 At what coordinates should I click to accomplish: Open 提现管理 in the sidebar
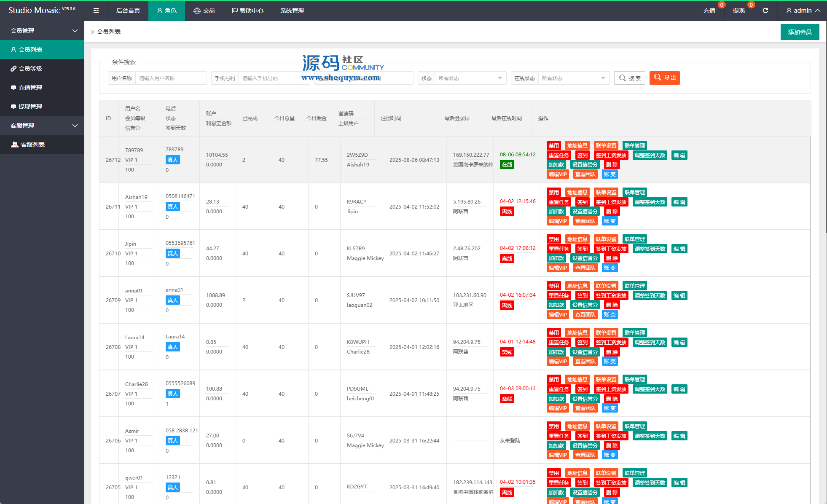[30, 107]
